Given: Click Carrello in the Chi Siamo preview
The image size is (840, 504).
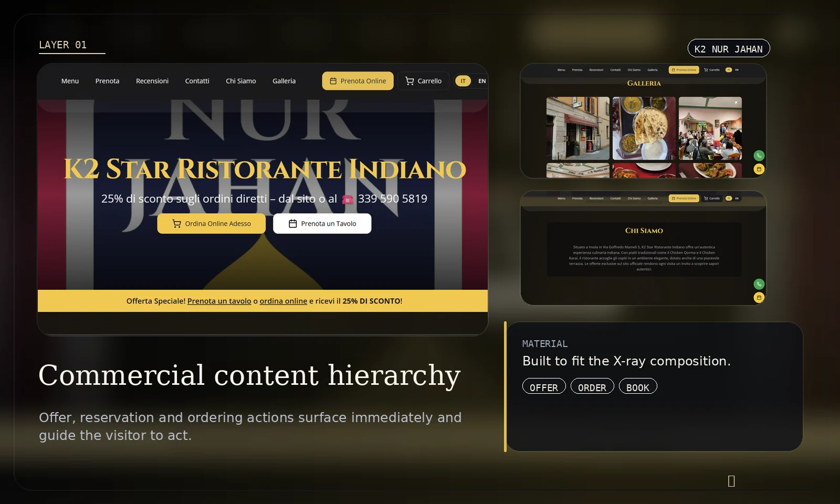Looking at the screenshot, I should [x=712, y=198].
